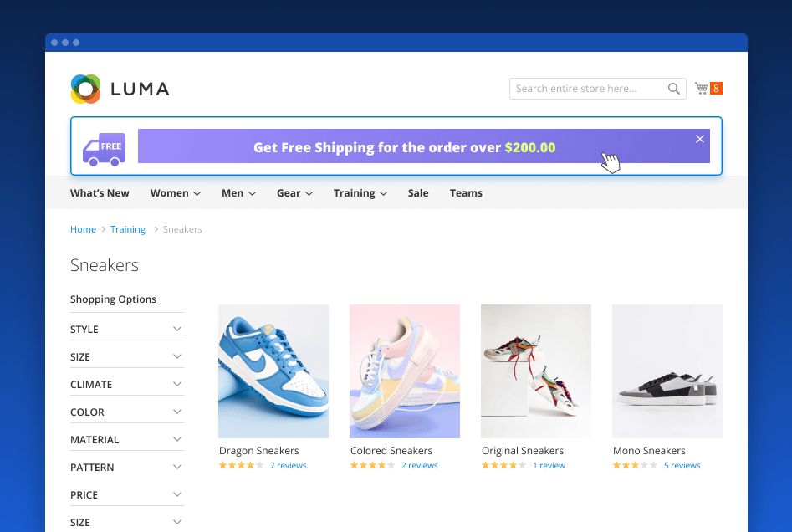Expand the STYLE filter option
The width and height of the screenshot is (792, 532).
coord(127,330)
